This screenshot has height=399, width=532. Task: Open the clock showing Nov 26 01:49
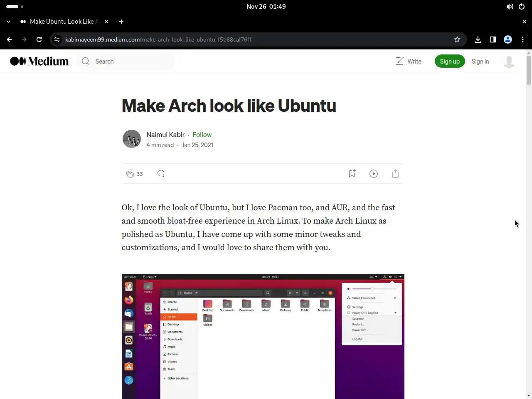266,7
